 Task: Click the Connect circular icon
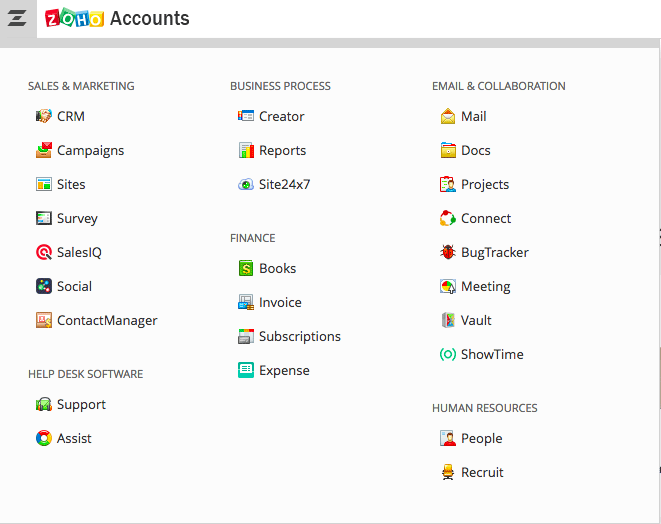(x=448, y=218)
